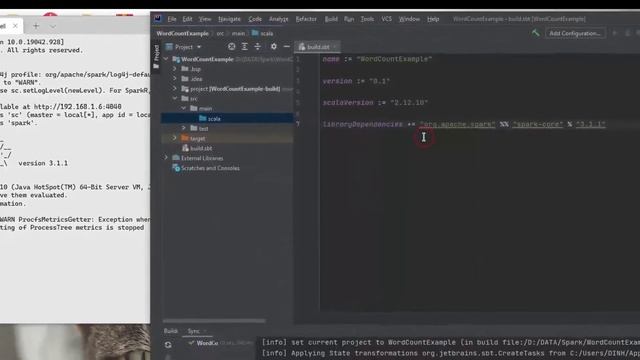Click the IntelliJ IDEA logo icon
The height and width of the screenshot is (360, 640).
tap(158, 19)
